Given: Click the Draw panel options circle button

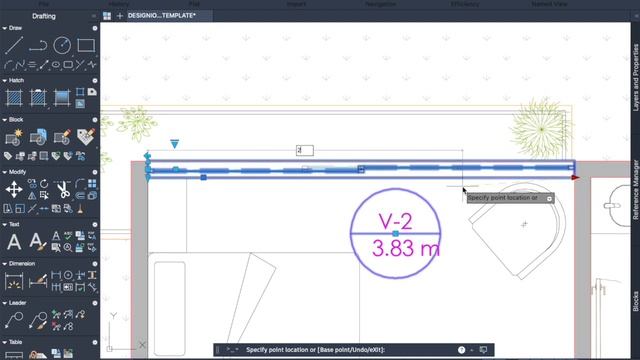Looking at the screenshot, I should click(x=95, y=28).
